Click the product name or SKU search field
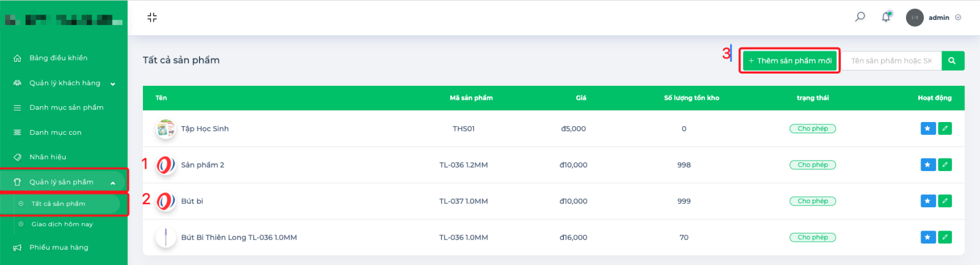The image size is (980, 265). click(x=891, y=61)
